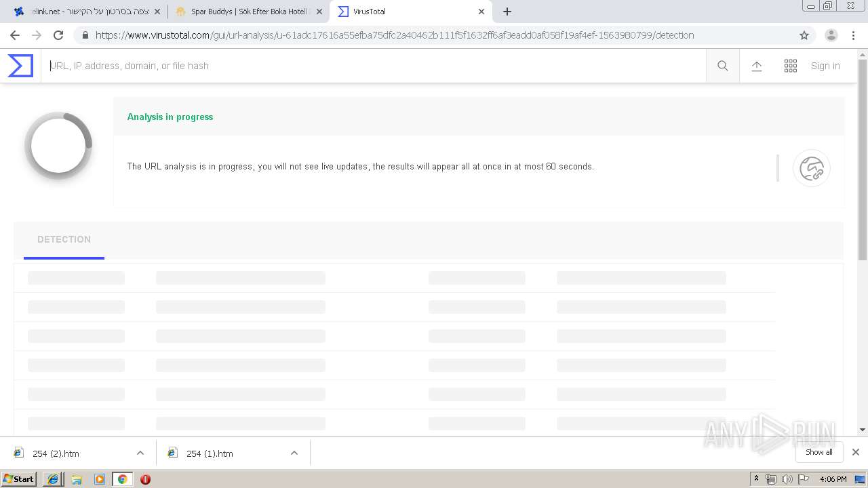
Task: Show hidden system tray icons
Action: click(x=757, y=479)
